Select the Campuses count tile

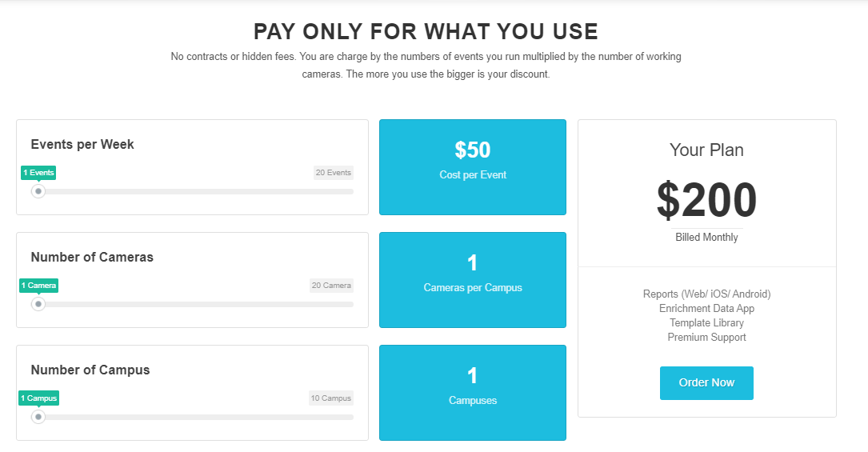(473, 393)
